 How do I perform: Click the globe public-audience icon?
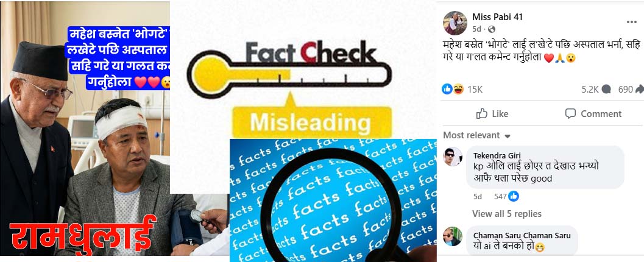coord(491,29)
